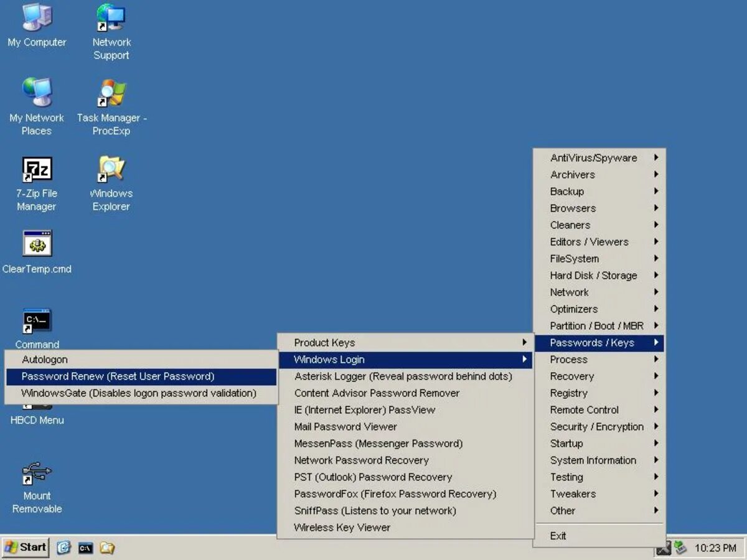Launch IE (Internet Explorer) PassView
The image size is (747, 560).
[x=405, y=410]
